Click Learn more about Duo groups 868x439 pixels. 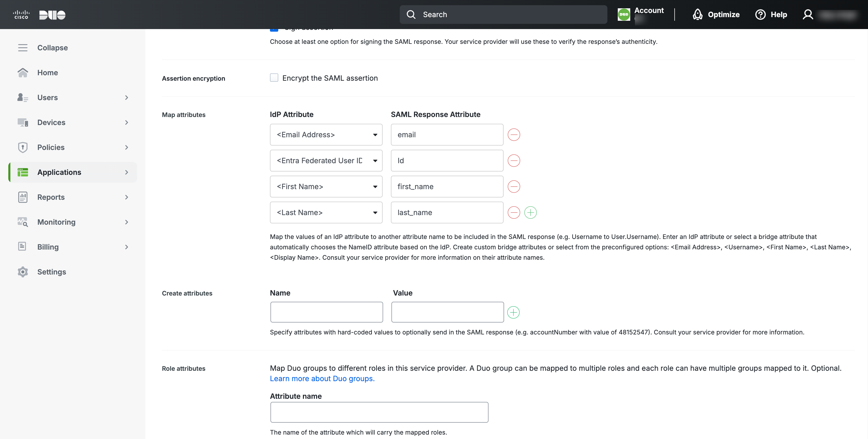point(322,378)
